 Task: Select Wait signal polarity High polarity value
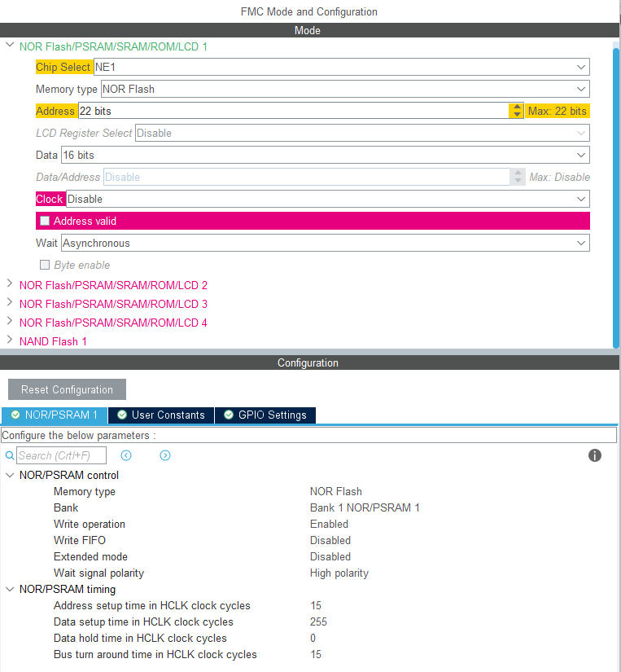coord(339,573)
